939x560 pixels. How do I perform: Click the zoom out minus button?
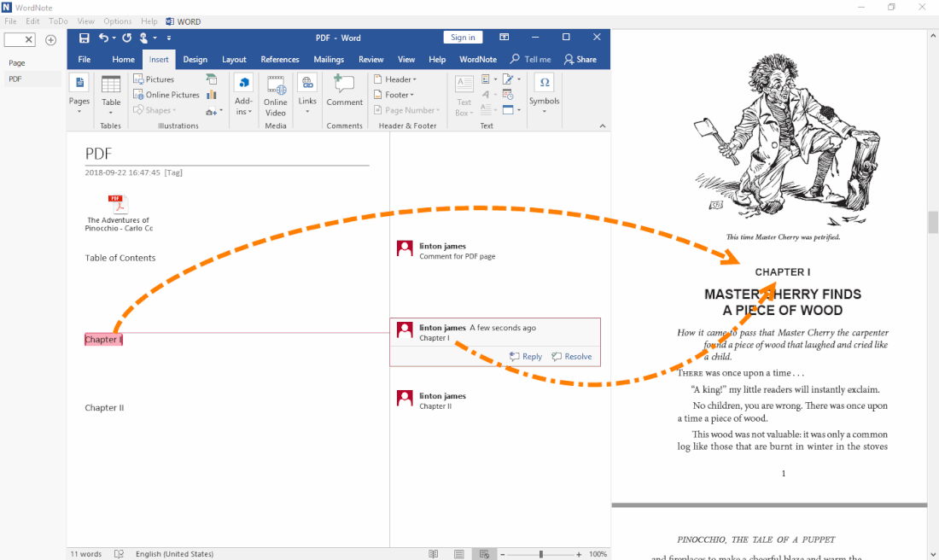(503, 554)
